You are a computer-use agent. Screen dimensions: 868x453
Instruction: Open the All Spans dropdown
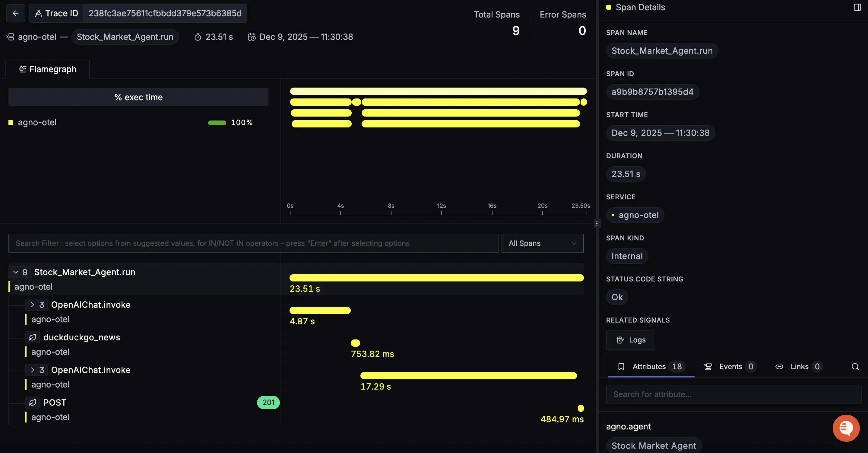click(542, 243)
